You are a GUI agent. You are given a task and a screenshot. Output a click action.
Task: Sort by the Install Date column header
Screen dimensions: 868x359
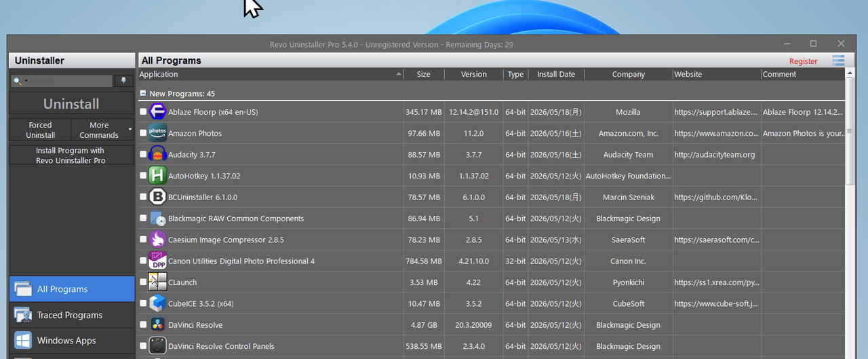[x=556, y=74]
